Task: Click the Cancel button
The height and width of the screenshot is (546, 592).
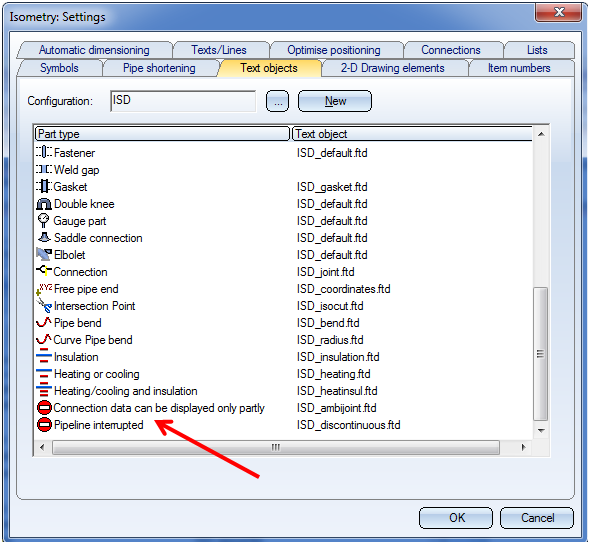Action: point(537,518)
